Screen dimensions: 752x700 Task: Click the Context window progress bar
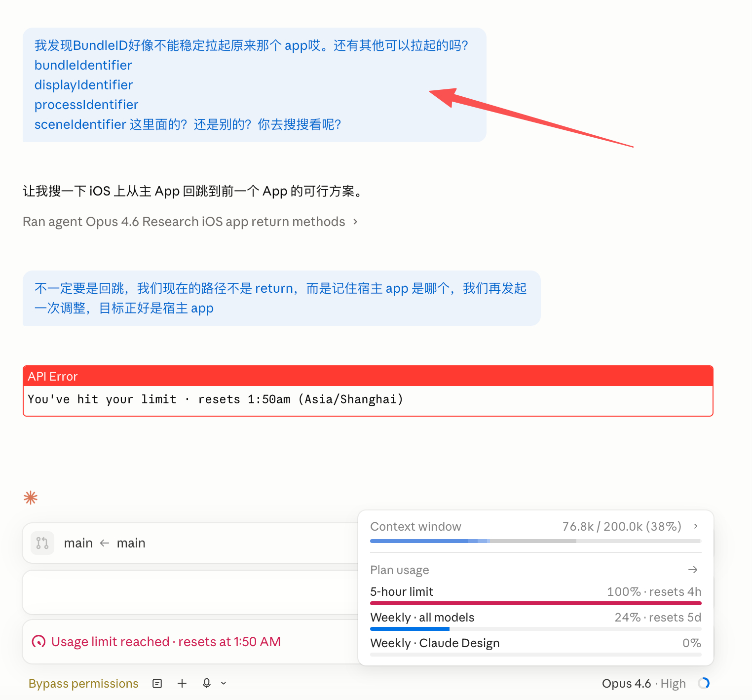(536, 541)
